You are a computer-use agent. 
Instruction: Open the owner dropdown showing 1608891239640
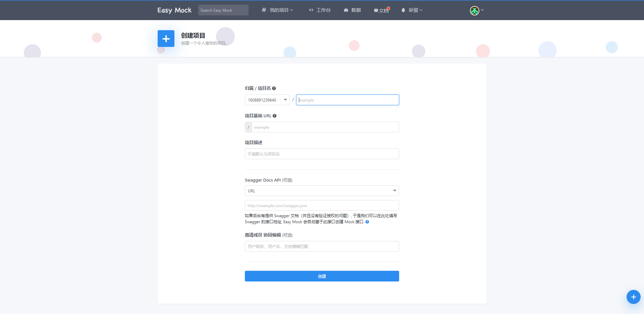click(x=267, y=100)
